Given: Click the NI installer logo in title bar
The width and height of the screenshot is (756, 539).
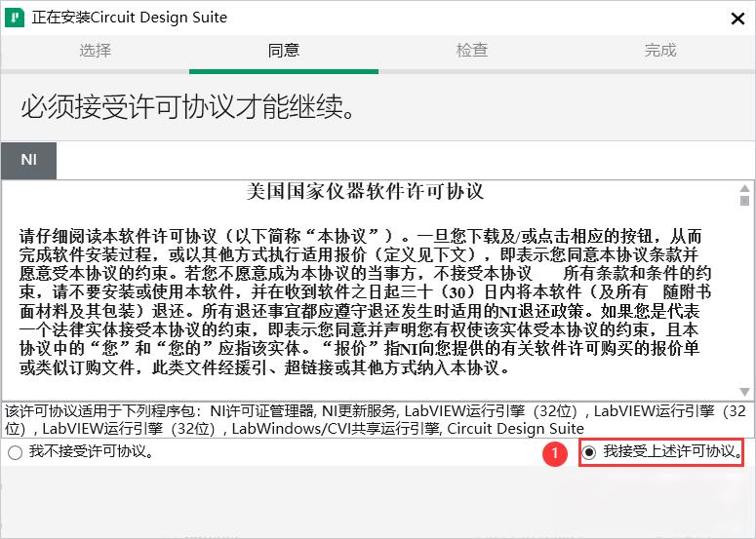Looking at the screenshot, I should coord(15,18).
